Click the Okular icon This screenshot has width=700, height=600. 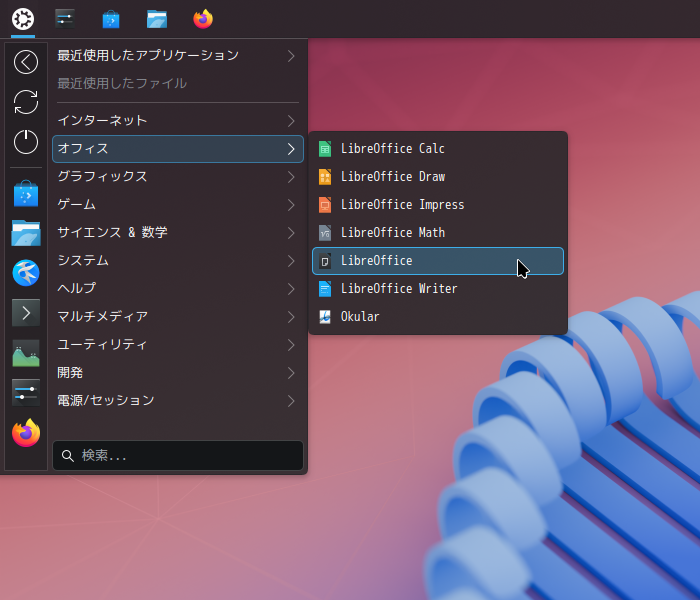325,317
